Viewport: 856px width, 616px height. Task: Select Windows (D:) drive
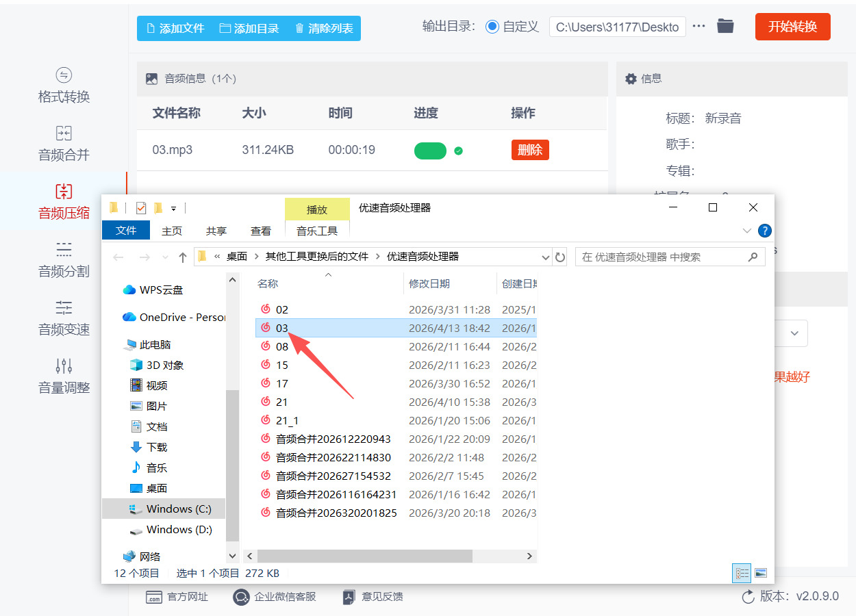[x=171, y=529]
